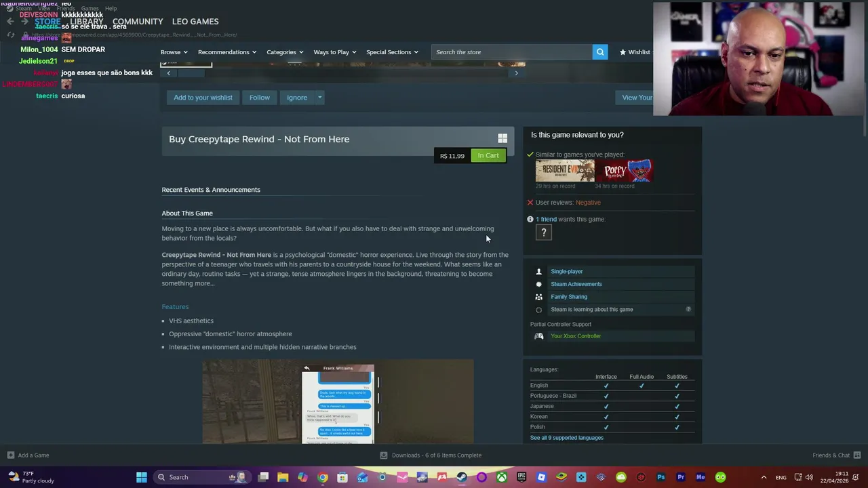The width and height of the screenshot is (868, 488).
Task: Open the Steam taskbar icon
Action: (462, 477)
